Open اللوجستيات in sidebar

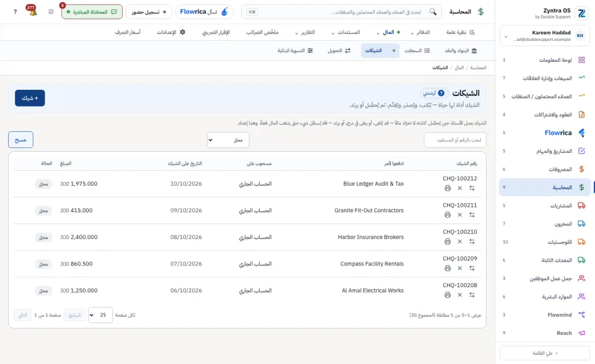click(545, 242)
